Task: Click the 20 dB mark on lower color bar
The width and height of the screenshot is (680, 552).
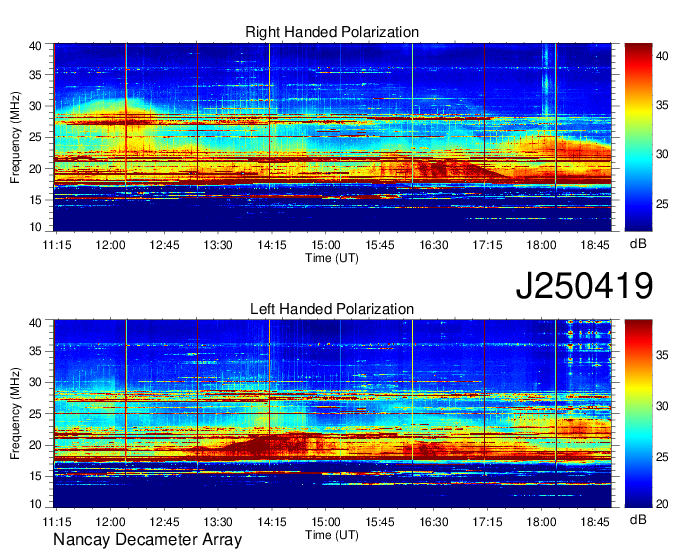Action: pyautogui.click(x=662, y=504)
